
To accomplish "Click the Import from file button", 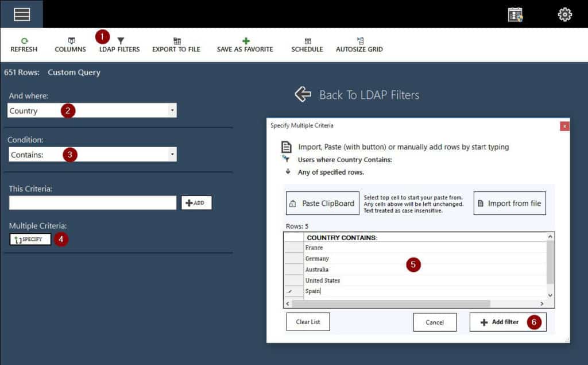I will (x=510, y=203).
